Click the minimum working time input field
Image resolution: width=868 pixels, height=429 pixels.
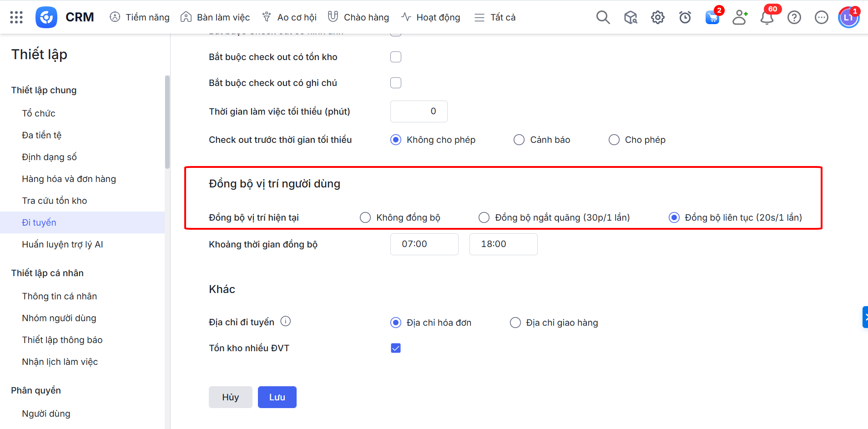tap(419, 111)
